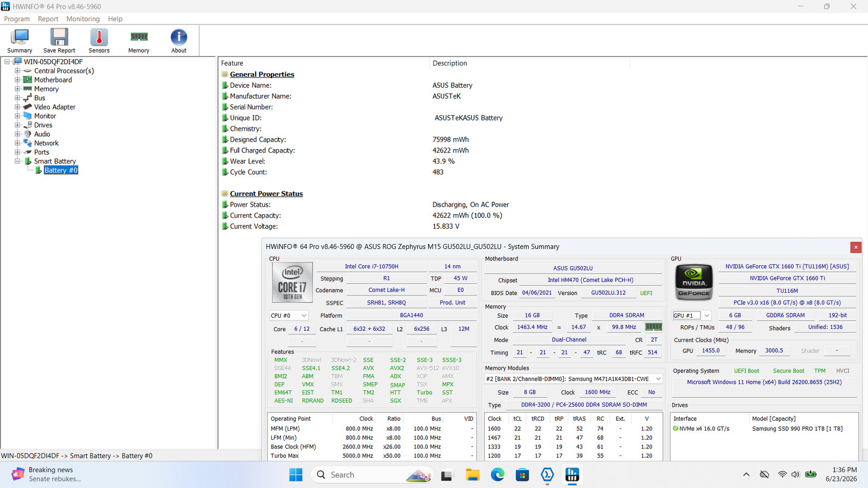This screenshot has height=488, width=868.
Task: Open the GPU #1 selector dropdown
Action: pyautogui.click(x=691, y=316)
